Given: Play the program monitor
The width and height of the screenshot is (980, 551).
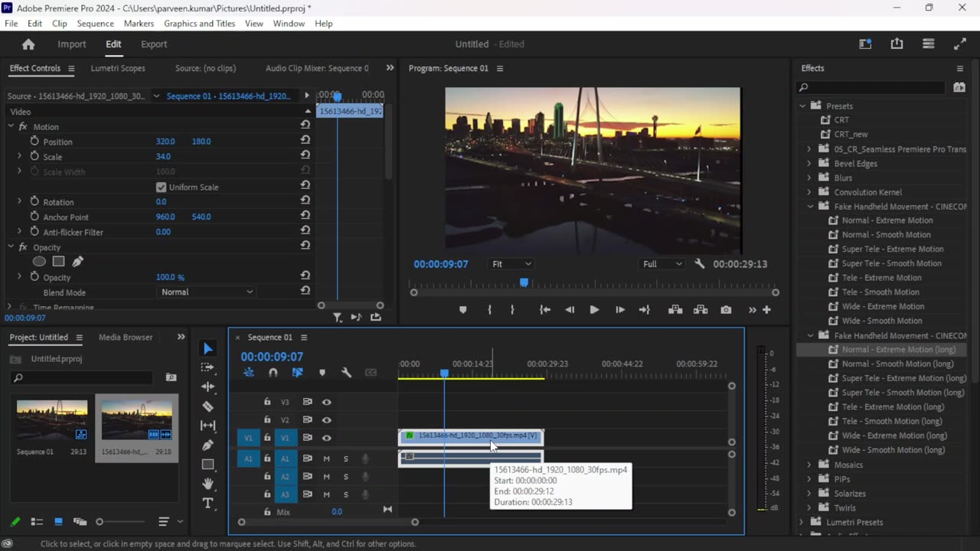Looking at the screenshot, I should (x=594, y=310).
